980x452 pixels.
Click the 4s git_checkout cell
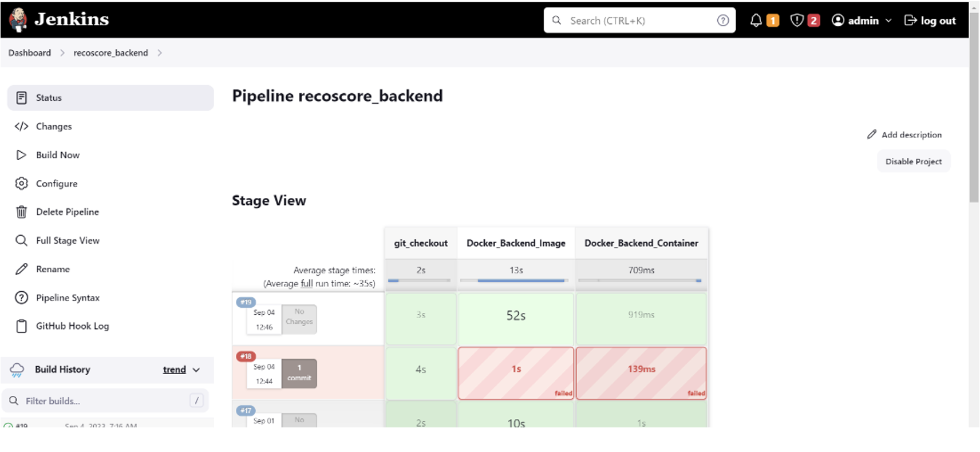point(421,373)
